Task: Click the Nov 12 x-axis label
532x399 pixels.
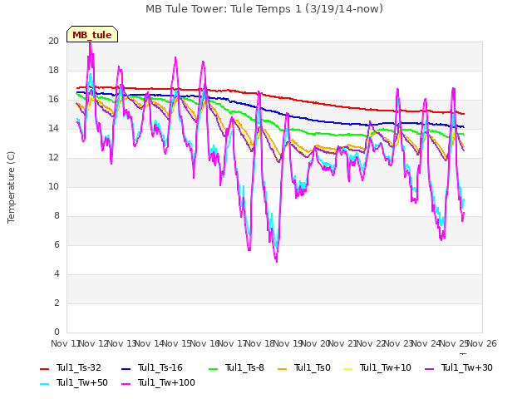Action: (94, 343)
